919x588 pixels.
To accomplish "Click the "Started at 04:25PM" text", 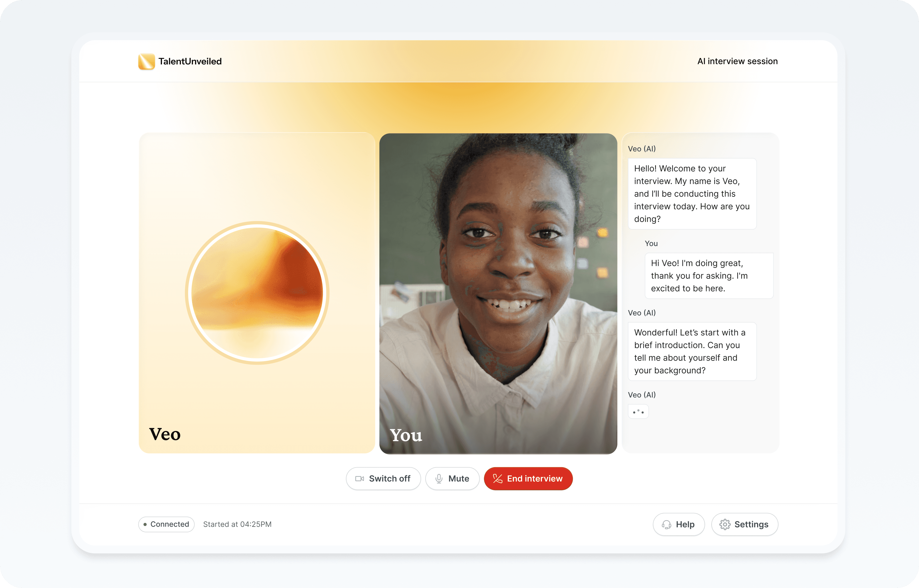I will click(237, 525).
